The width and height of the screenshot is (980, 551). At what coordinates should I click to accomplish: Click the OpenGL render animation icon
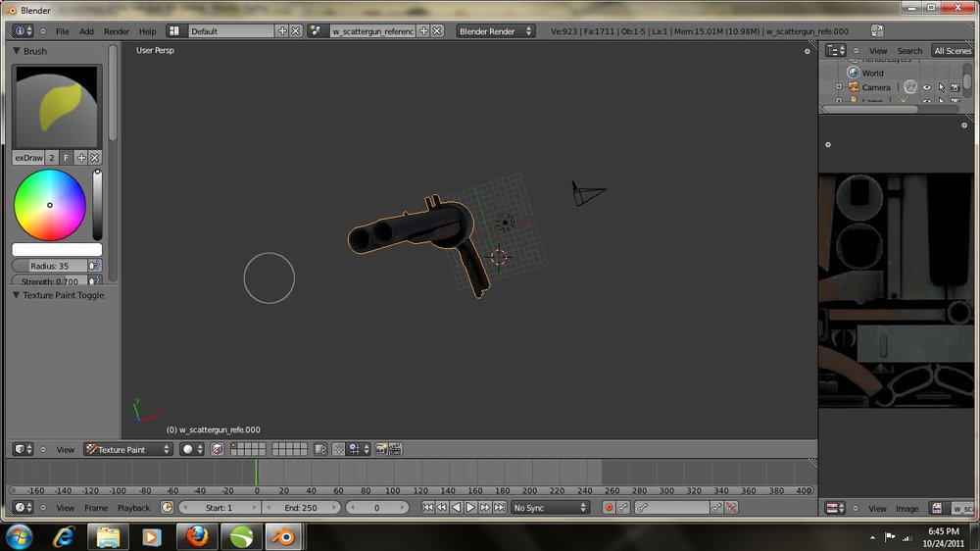click(x=395, y=449)
